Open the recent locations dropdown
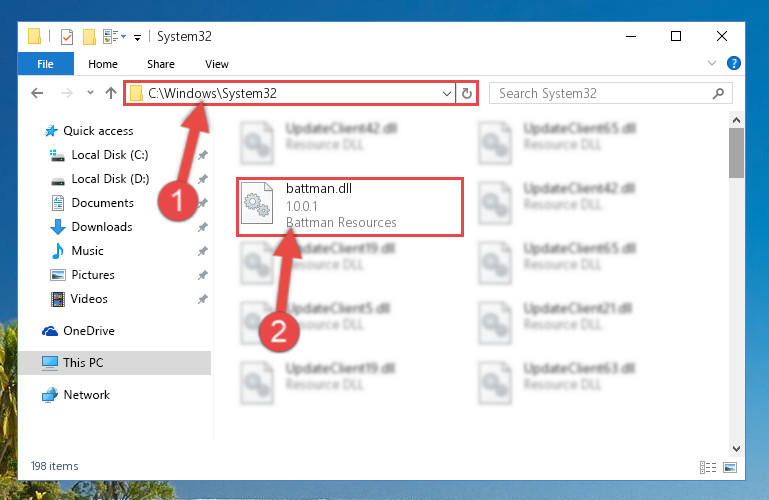Image resolution: width=769 pixels, height=500 pixels. (x=90, y=93)
